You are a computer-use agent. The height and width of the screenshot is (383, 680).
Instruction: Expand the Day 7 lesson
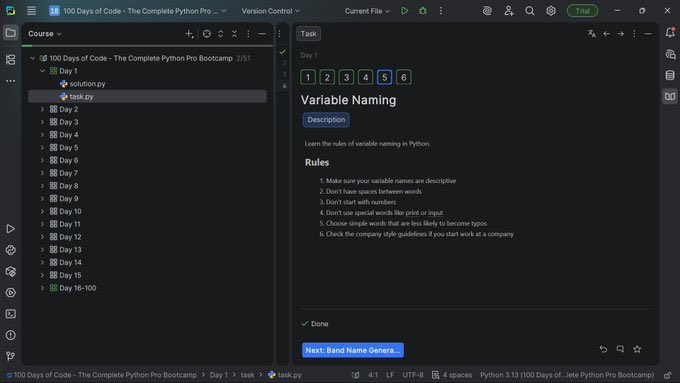pos(42,173)
